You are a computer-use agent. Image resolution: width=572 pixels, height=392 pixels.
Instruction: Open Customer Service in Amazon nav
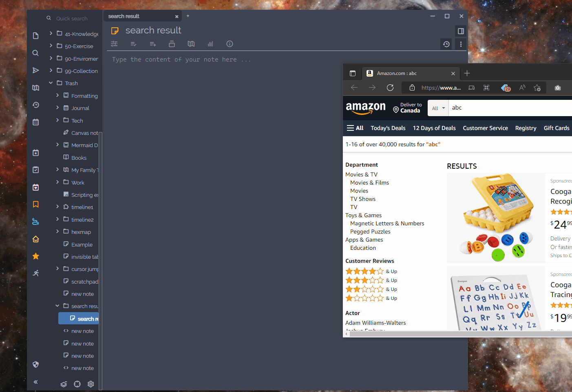coord(485,128)
